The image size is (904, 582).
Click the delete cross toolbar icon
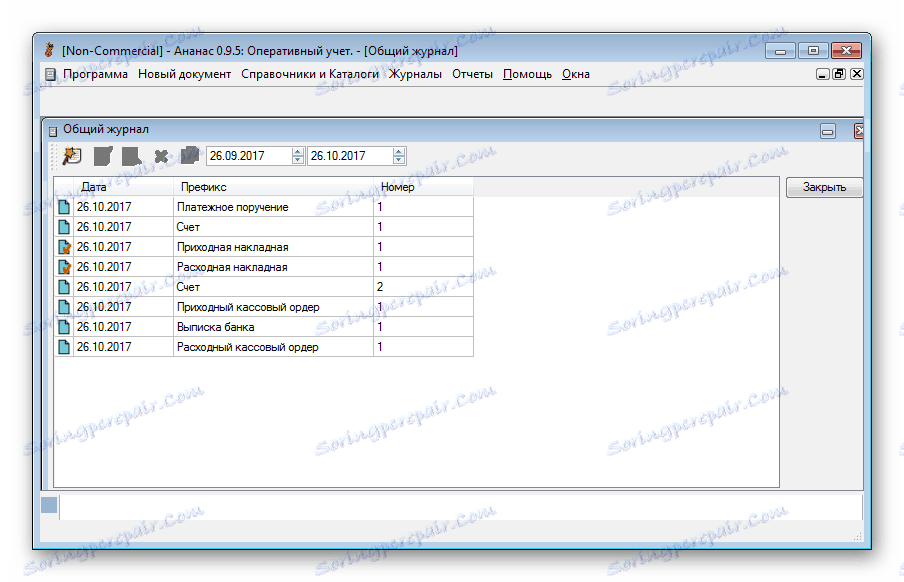pos(161,156)
